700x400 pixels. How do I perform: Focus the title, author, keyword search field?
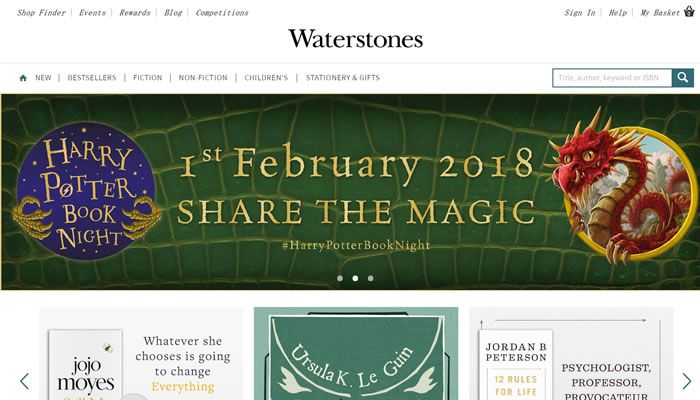[612, 78]
